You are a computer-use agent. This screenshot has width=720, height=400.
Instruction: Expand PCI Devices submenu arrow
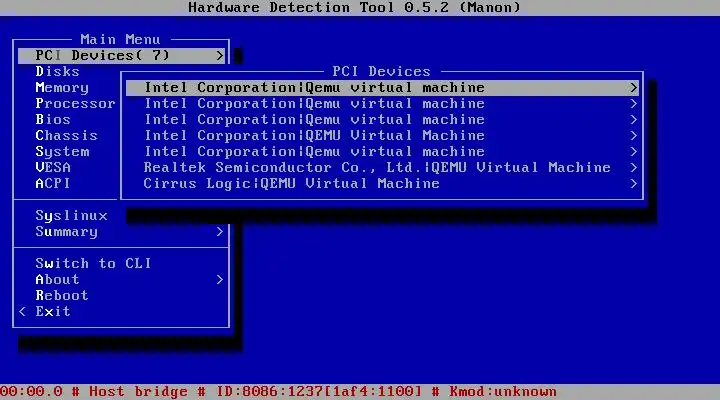click(x=219, y=56)
